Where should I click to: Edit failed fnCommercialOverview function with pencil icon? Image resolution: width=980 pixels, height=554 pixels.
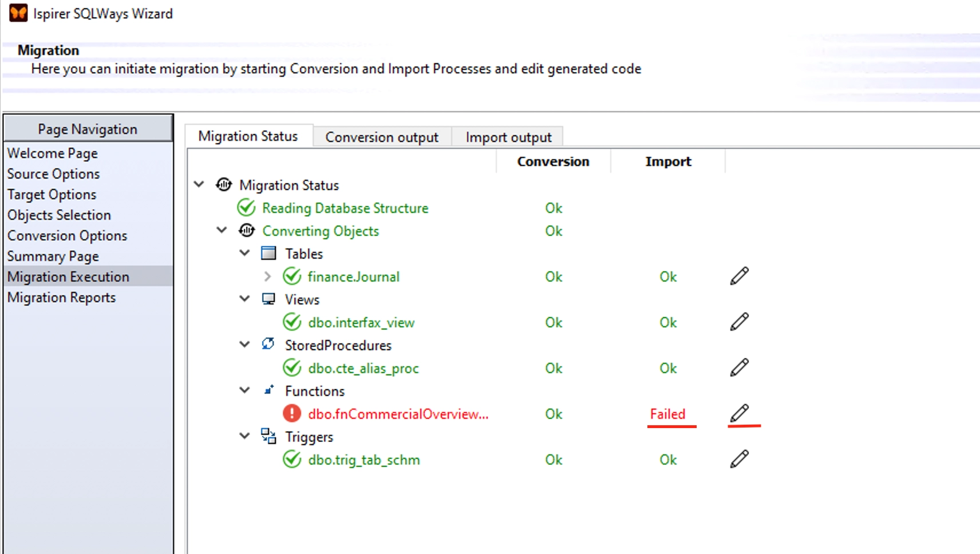pyautogui.click(x=739, y=413)
